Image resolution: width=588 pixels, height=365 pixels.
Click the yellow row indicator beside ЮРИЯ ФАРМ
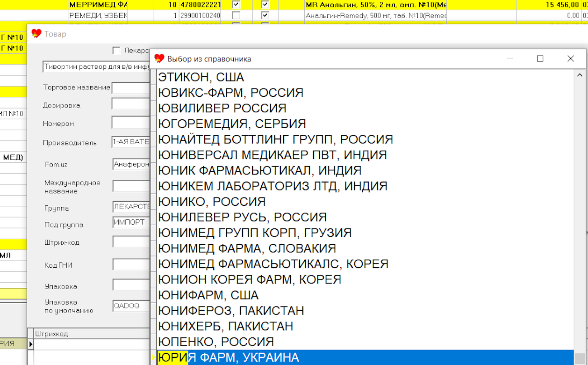pyautogui.click(x=154, y=358)
